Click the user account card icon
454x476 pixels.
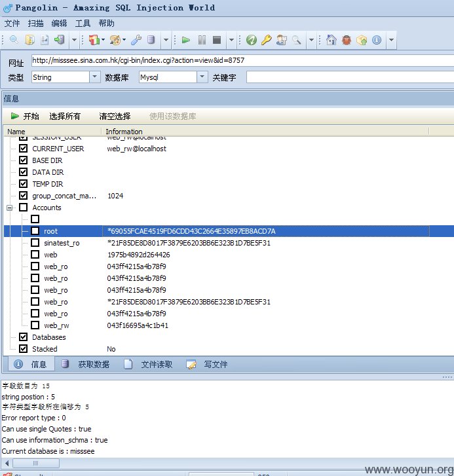tap(282, 40)
